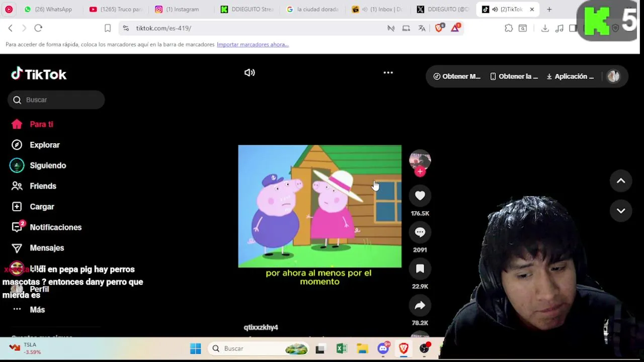Open the Brave Shields lion icon
Screen dimensions: 644x362
(439, 28)
